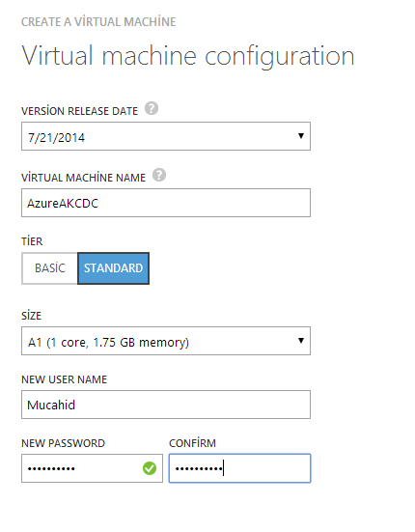Click help icon beside Virtual Machine Name
This screenshot has width=415, height=532.
pyautogui.click(x=159, y=175)
